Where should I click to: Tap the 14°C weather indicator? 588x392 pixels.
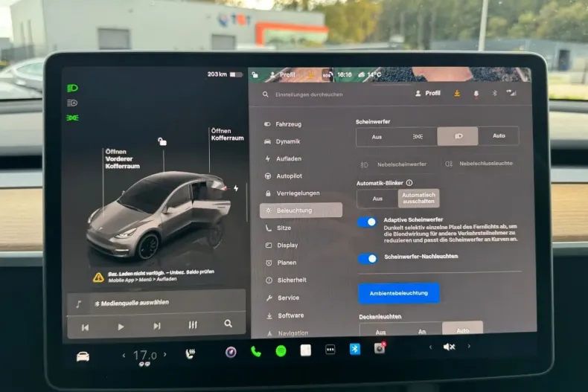(370, 74)
